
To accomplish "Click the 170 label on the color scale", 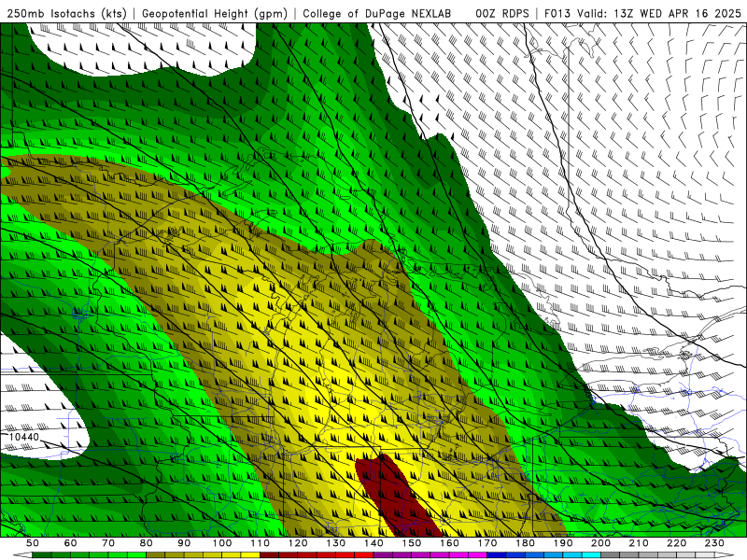I will (487, 543).
